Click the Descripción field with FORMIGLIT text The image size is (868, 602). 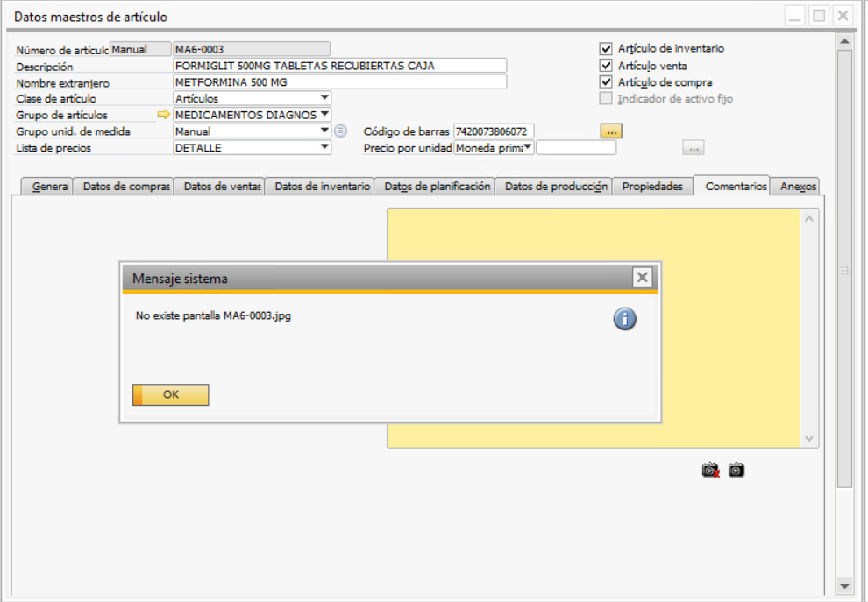[340, 66]
